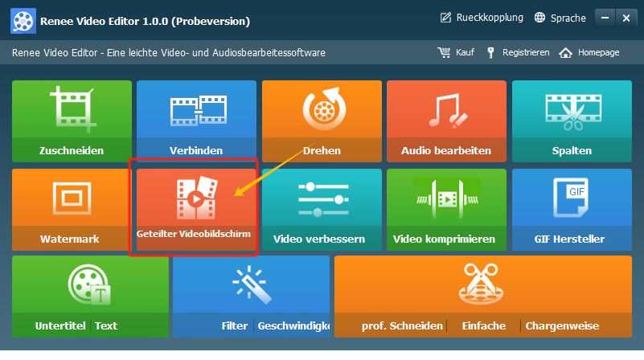Viewport: 644px width, 360px height.
Task: Close the Renee Video Editor window
Action: 626,18
